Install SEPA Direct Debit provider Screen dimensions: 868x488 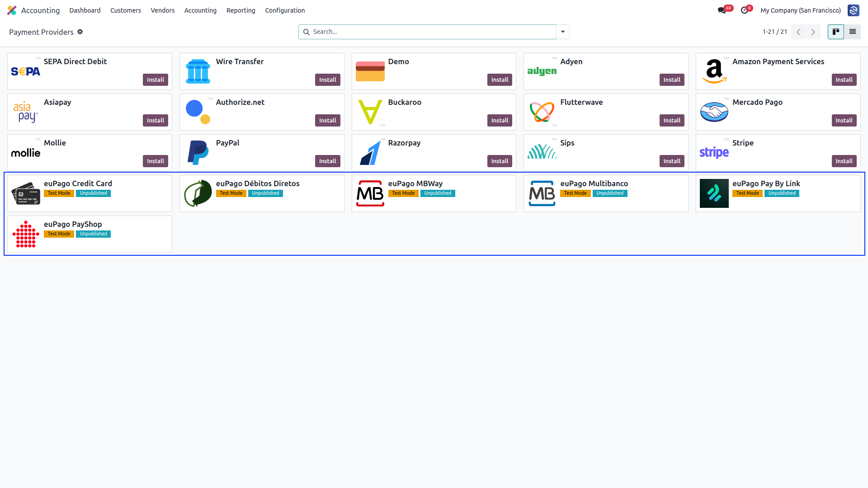pyautogui.click(x=156, y=80)
